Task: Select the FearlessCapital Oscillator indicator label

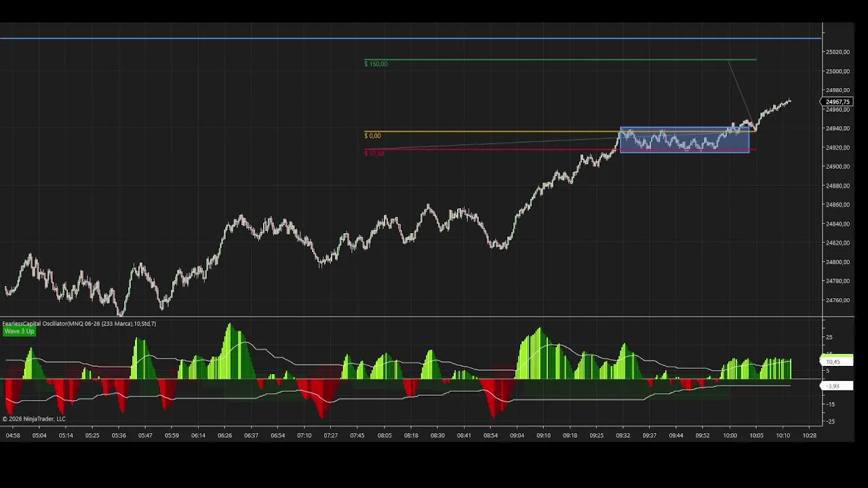Action: (x=79, y=324)
